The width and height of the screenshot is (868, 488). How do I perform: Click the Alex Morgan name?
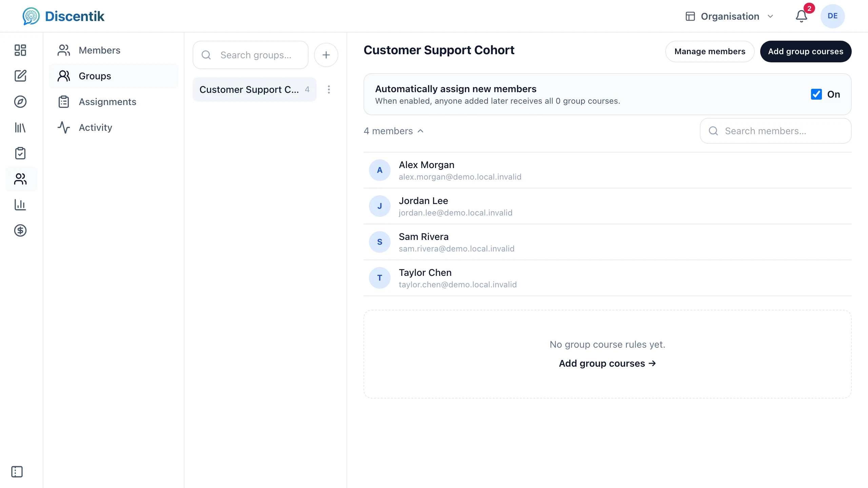[x=427, y=165]
